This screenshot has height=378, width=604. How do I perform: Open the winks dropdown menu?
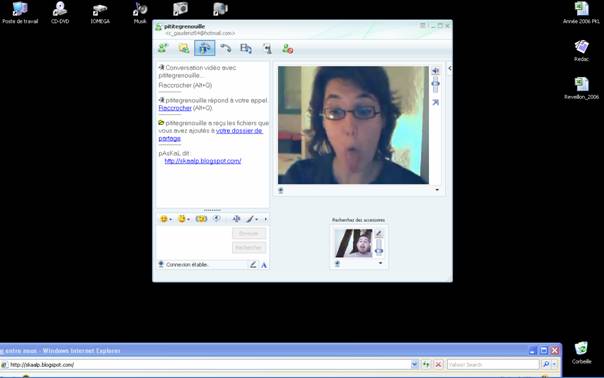tap(184, 219)
